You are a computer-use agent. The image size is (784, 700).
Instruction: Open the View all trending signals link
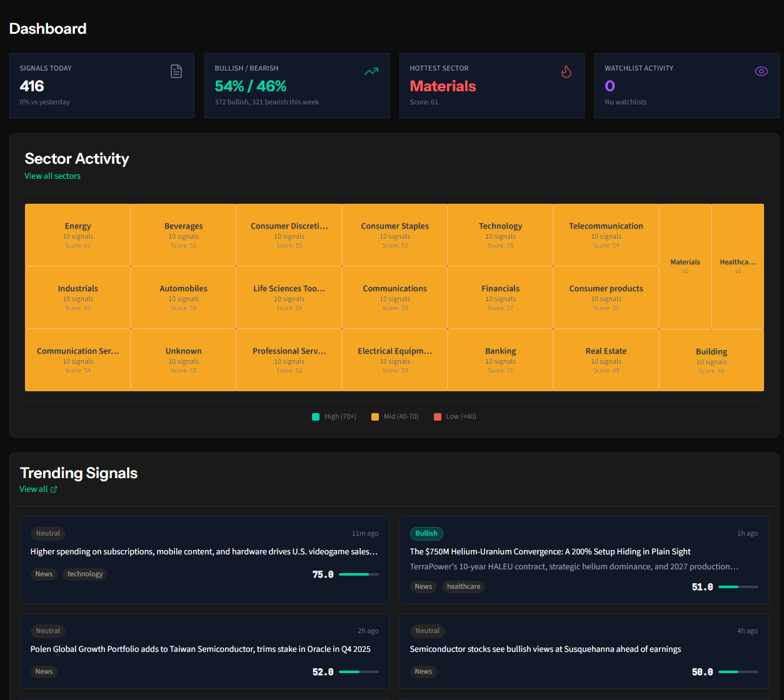(33, 489)
